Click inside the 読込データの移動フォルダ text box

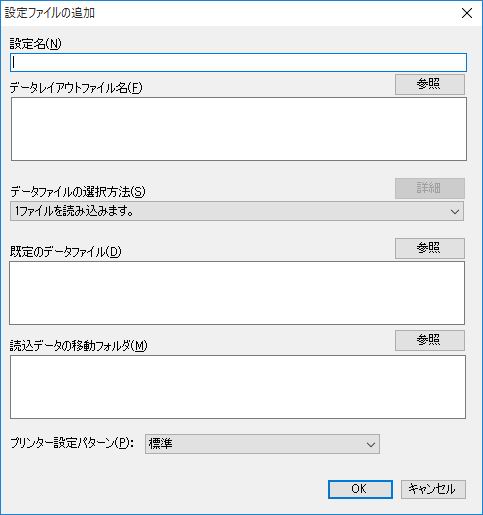point(238,387)
